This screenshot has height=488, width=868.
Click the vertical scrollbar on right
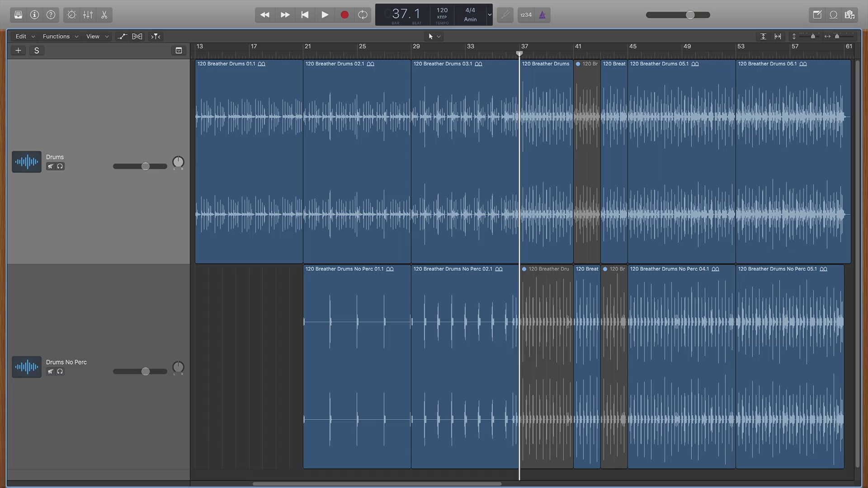857,264
